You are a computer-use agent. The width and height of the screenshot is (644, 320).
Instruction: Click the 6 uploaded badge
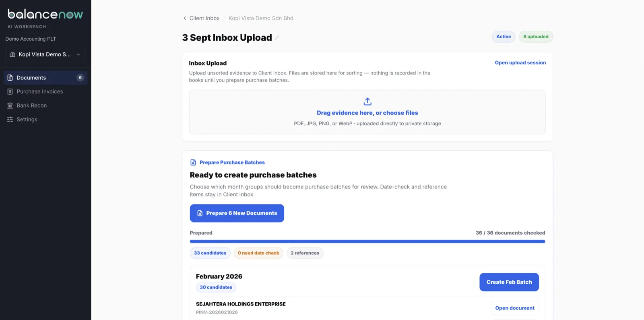[x=536, y=37]
